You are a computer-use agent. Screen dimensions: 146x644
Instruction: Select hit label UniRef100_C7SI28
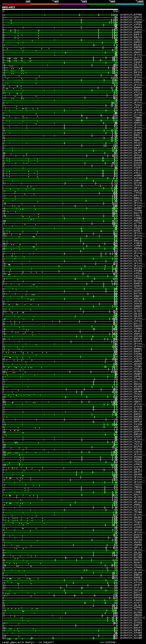131,610
